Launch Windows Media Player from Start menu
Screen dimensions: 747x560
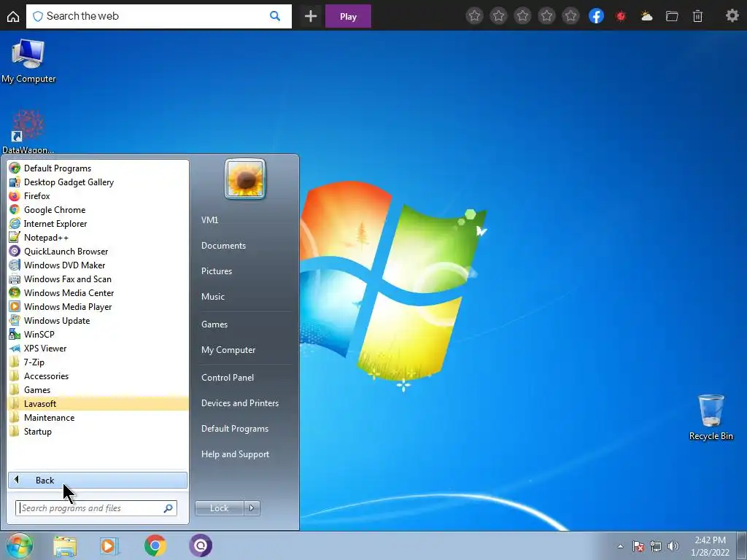click(98, 306)
